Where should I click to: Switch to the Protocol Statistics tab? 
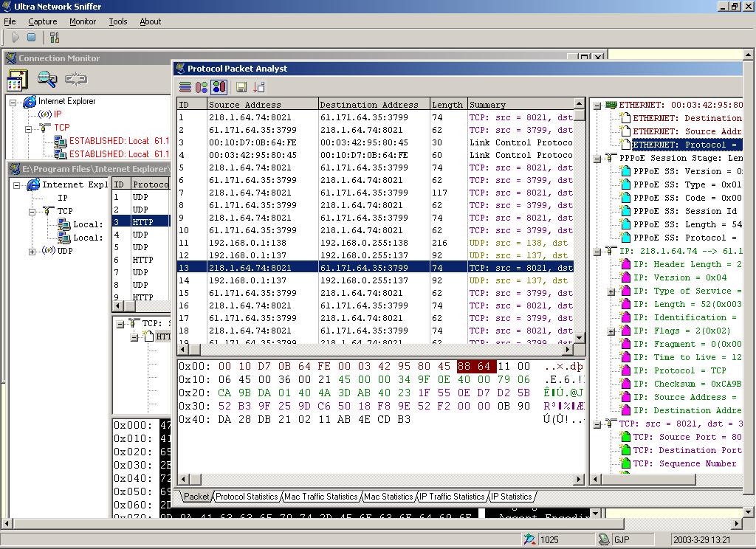tap(247, 497)
